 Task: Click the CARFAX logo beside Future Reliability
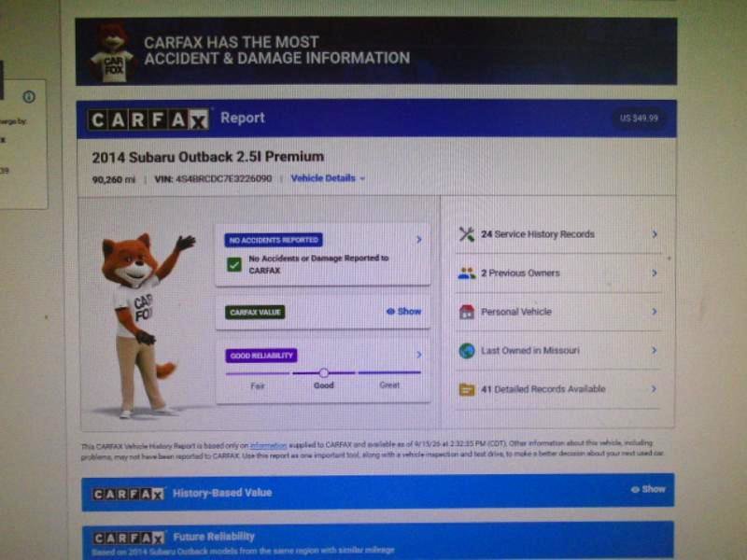[129, 539]
